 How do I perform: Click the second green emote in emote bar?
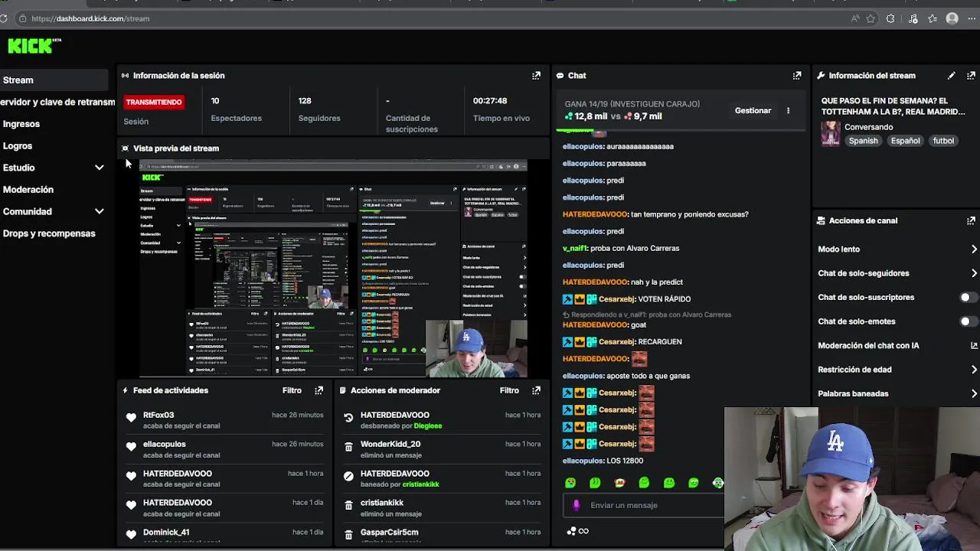(595, 483)
